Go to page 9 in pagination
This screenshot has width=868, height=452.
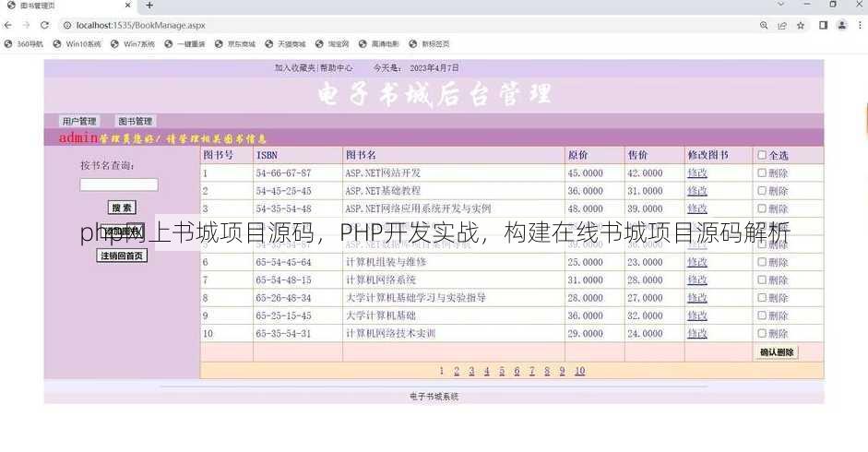click(x=562, y=371)
